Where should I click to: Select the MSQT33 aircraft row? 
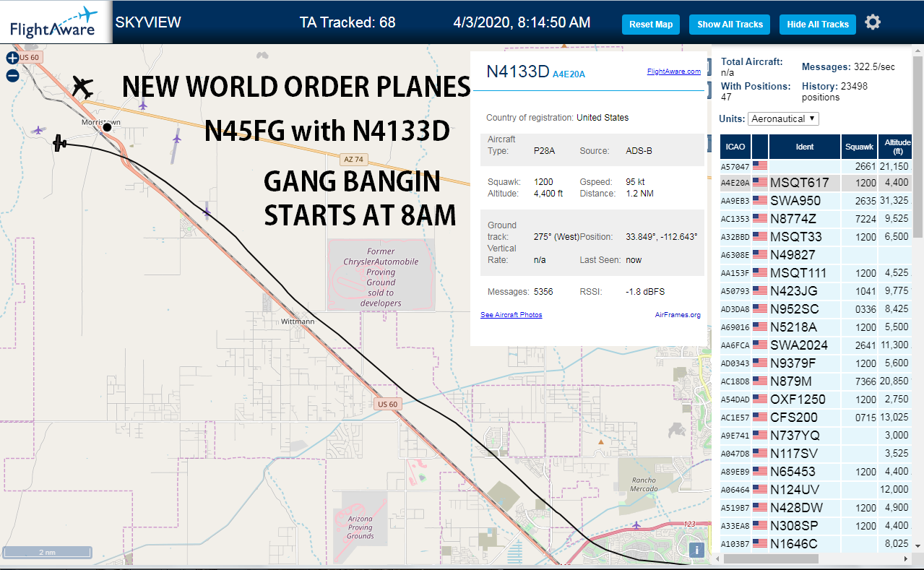(x=816, y=237)
